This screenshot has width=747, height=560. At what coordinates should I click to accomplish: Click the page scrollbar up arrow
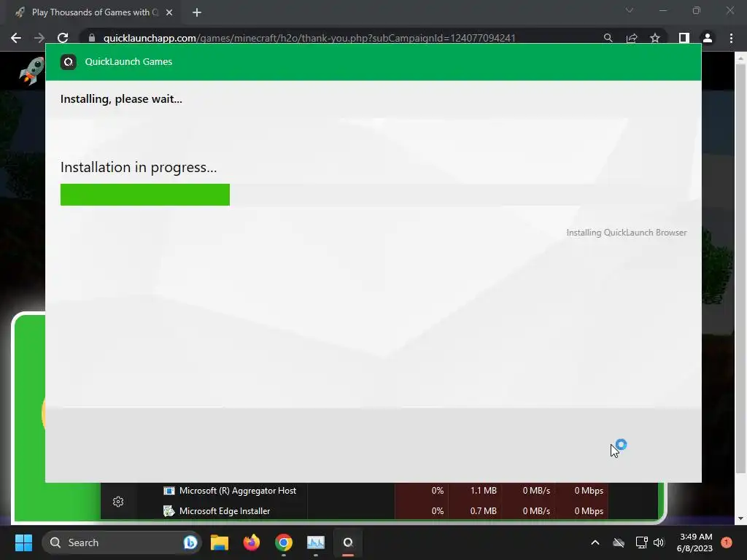pyautogui.click(x=740, y=58)
